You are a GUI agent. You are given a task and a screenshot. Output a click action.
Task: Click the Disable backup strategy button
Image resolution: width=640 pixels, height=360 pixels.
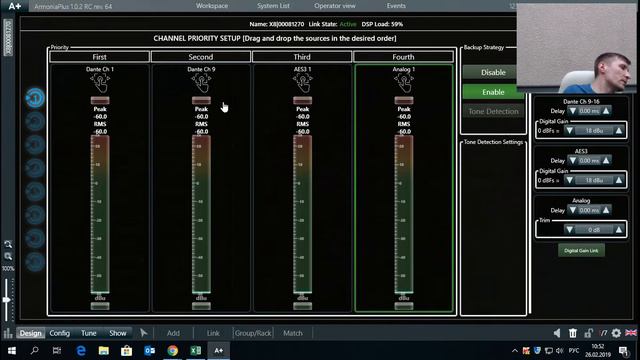click(x=493, y=72)
